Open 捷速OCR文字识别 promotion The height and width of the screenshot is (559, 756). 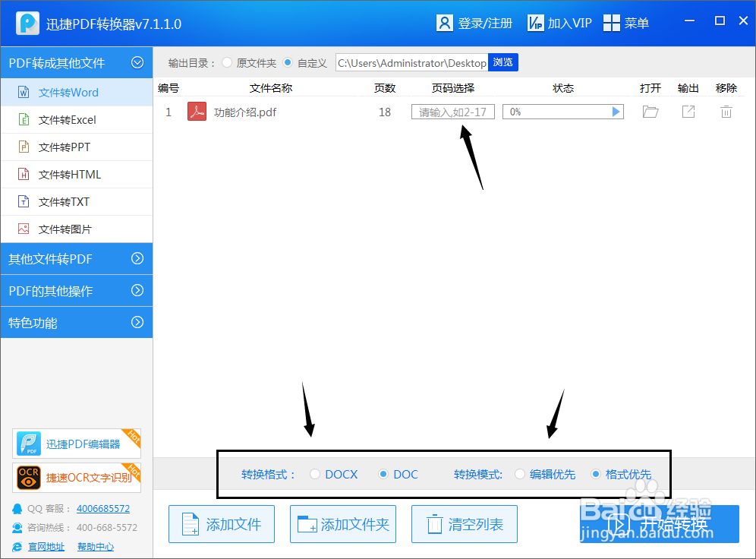point(76,478)
